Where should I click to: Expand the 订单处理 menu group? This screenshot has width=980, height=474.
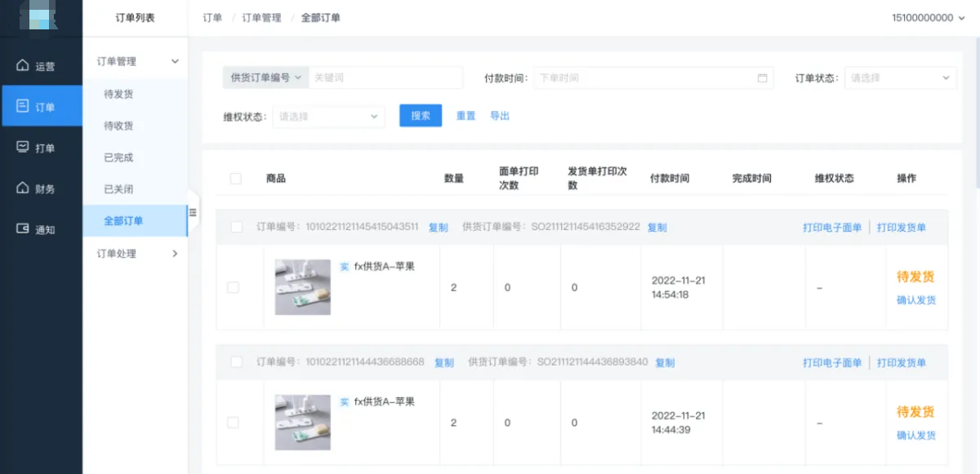135,254
